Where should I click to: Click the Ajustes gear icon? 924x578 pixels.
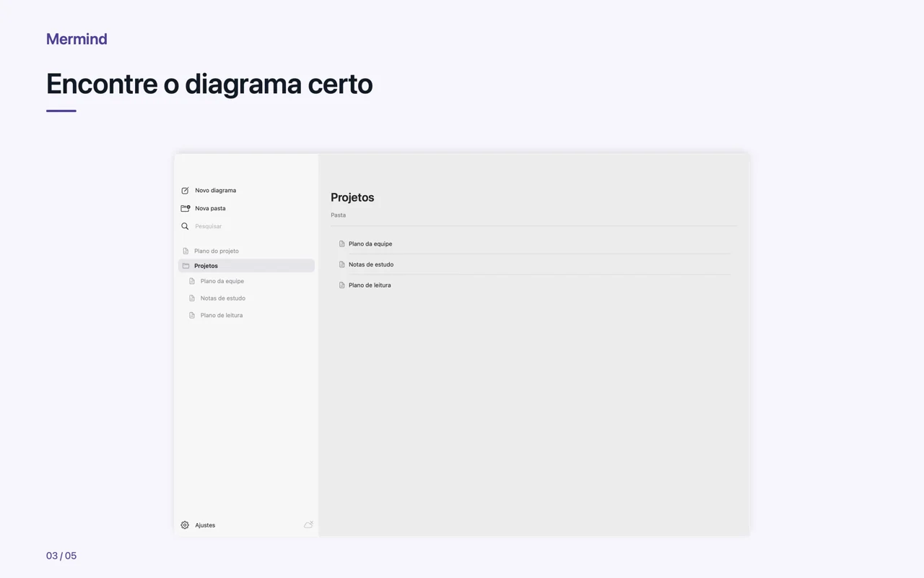coord(185,525)
